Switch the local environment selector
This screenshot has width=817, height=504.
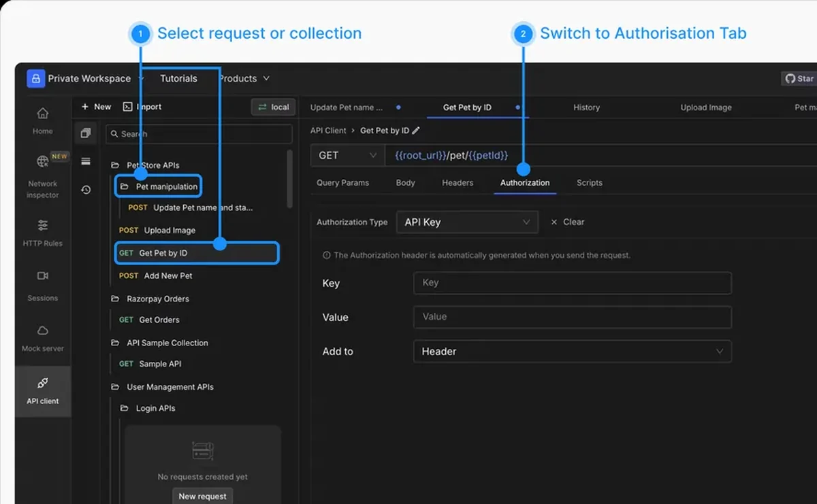(x=273, y=107)
